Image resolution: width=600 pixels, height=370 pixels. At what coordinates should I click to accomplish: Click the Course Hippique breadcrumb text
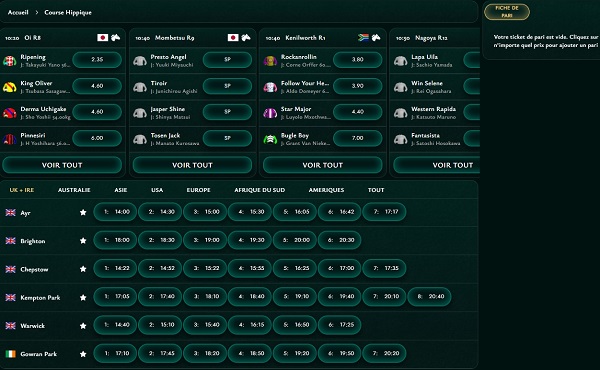68,13
